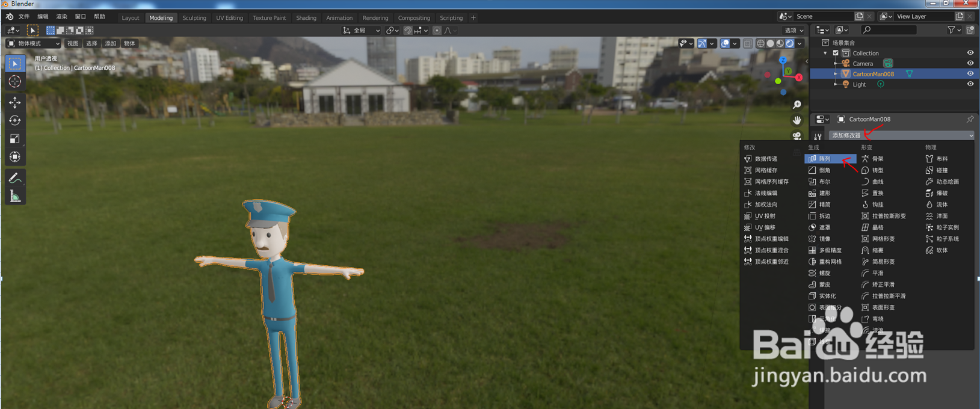Select material preview shading
Image resolution: width=980 pixels, height=409 pixels.
click(780, 43)
